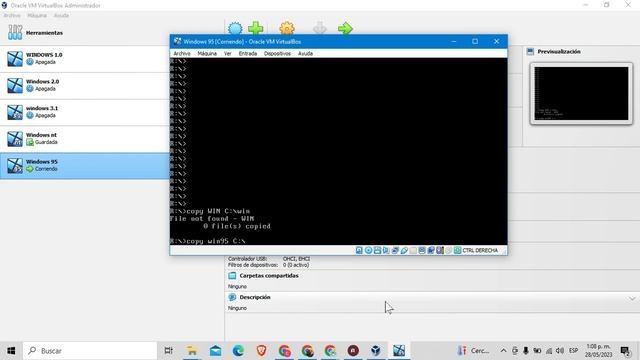This screenshot has width=640, height=360.
Task: Select the running Windows 95 machine entry
Action: [x=84, y=166]
